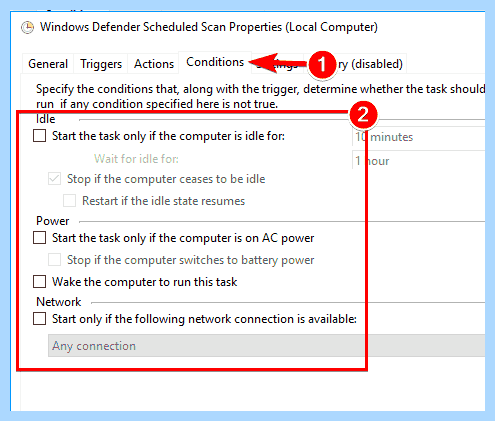Enable start task only if computer is idle
Image resolution: width=495 pixels, height=421 pixels.
point(39,136)
